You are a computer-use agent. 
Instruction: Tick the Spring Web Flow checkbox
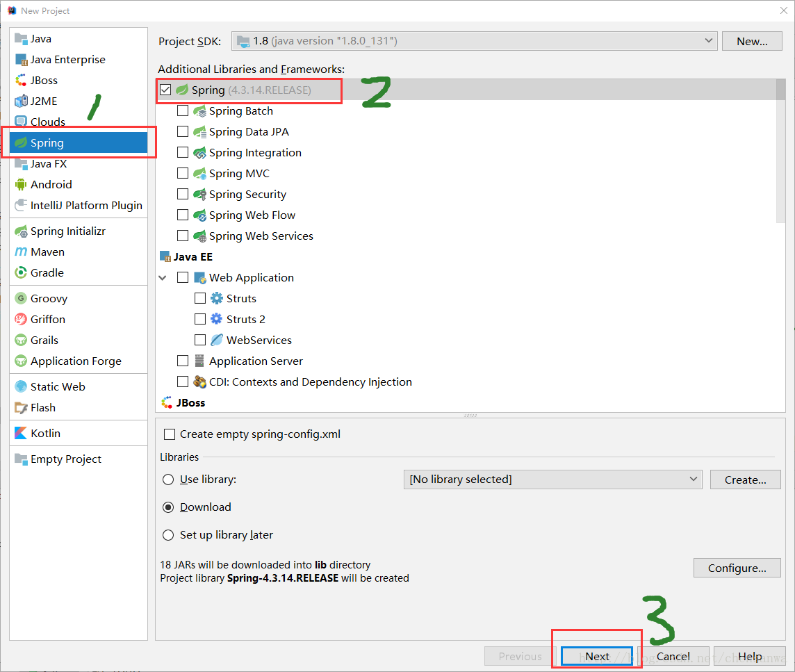coord(183,215)
